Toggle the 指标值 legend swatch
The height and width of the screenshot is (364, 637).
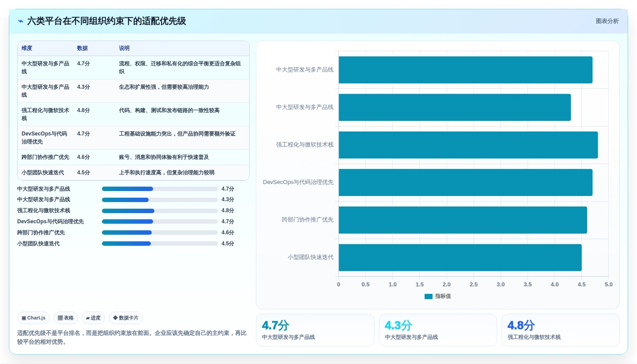pos(428,296)
